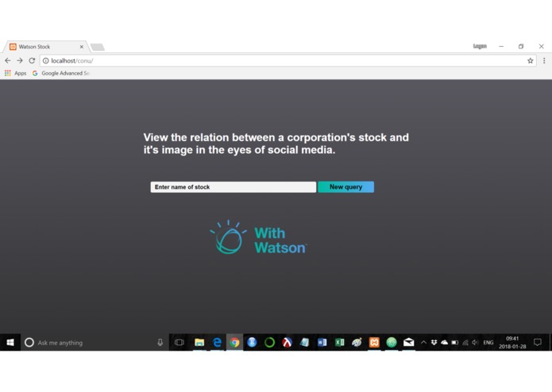Open a new browser tab

click(97, 47)
